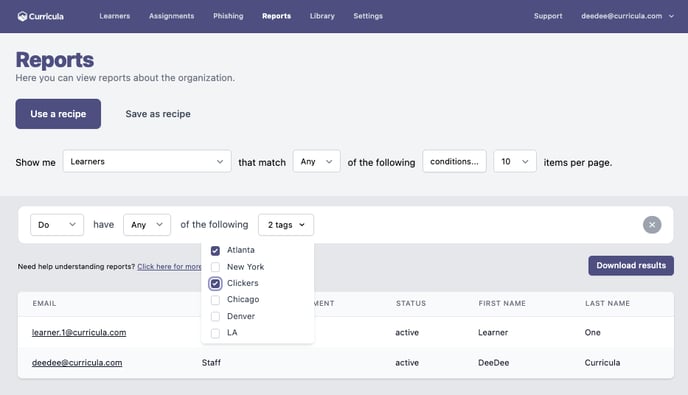688x395 pixels.
Task: Open the 10 items per page dropdown
Action: click(x=515, y=162)
